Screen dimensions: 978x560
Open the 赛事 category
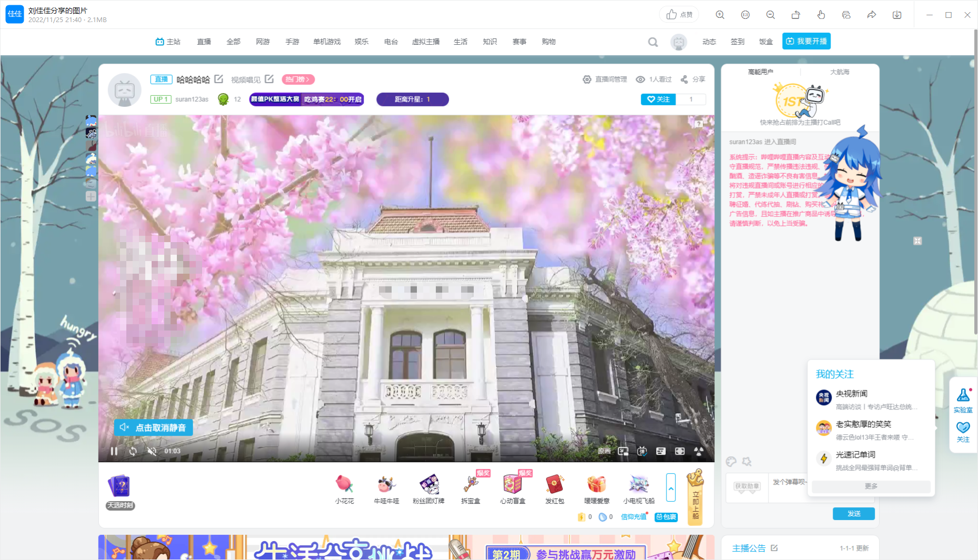[x=520, y=42]
